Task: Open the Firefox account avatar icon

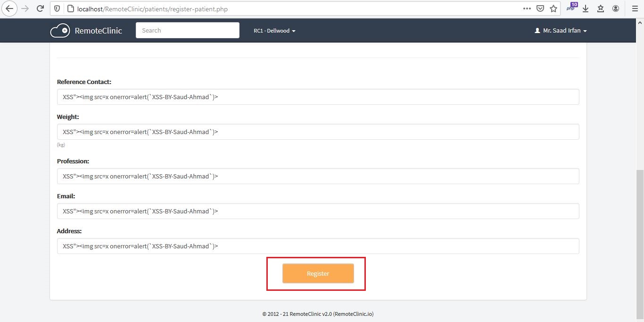Action: pos(616,8)
